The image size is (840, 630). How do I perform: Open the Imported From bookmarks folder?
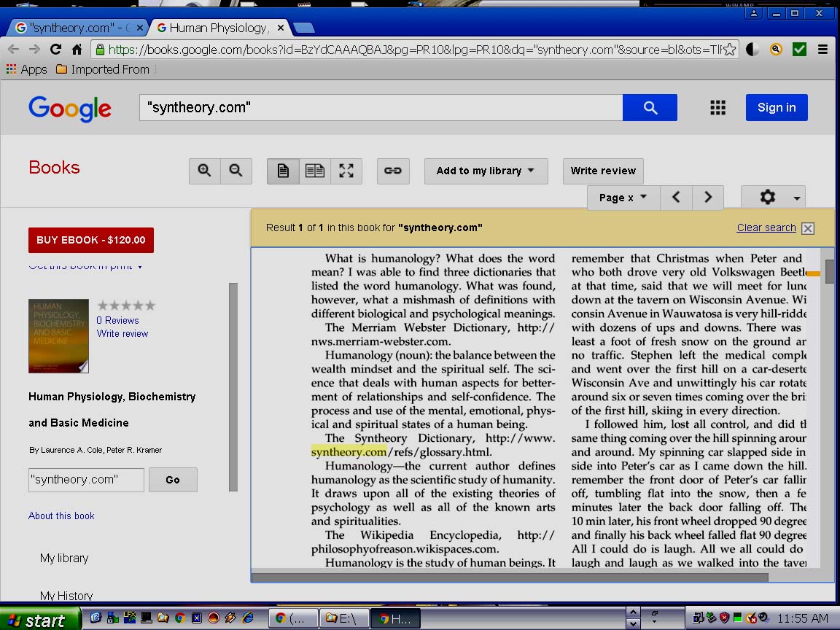click(103, 70)
